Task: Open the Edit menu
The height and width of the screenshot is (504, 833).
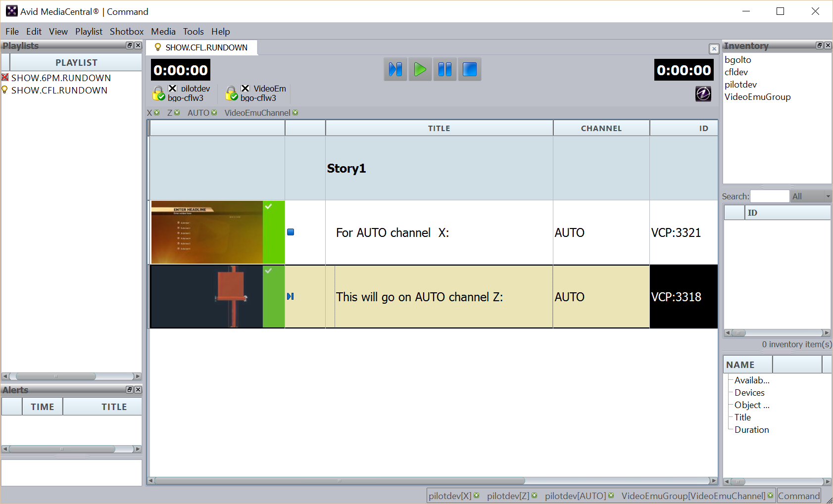Action: [34, 31]
